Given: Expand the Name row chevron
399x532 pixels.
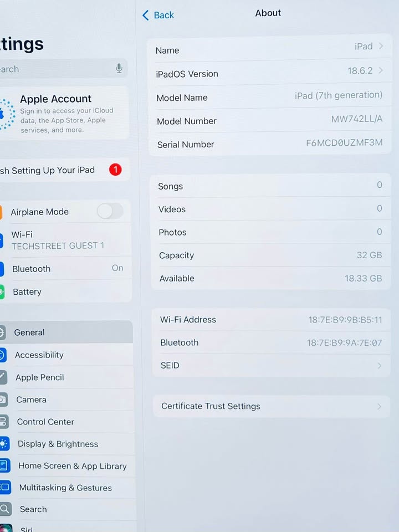Looking at the screenshot, I should click(x=381, y=47).
